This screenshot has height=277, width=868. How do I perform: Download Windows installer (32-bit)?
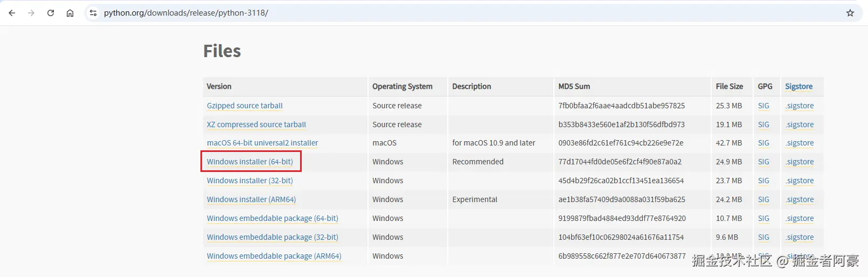pyautogui.click(x=250, y=181)
